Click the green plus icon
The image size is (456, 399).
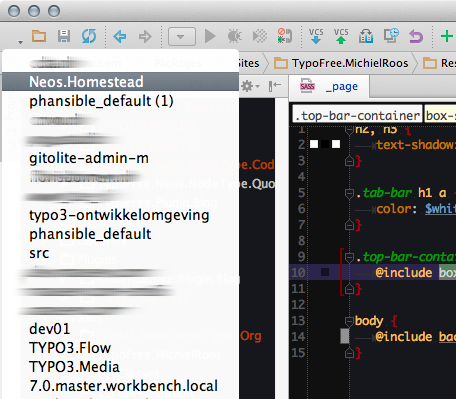[447, 36]
